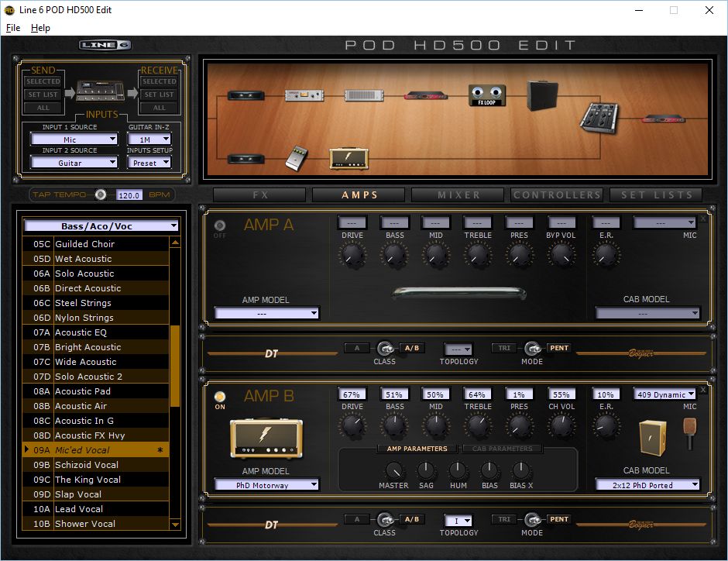Screen dimensions: 728x561
Task: Switch to the MIXER tab
Action: (x=458, y=195)
